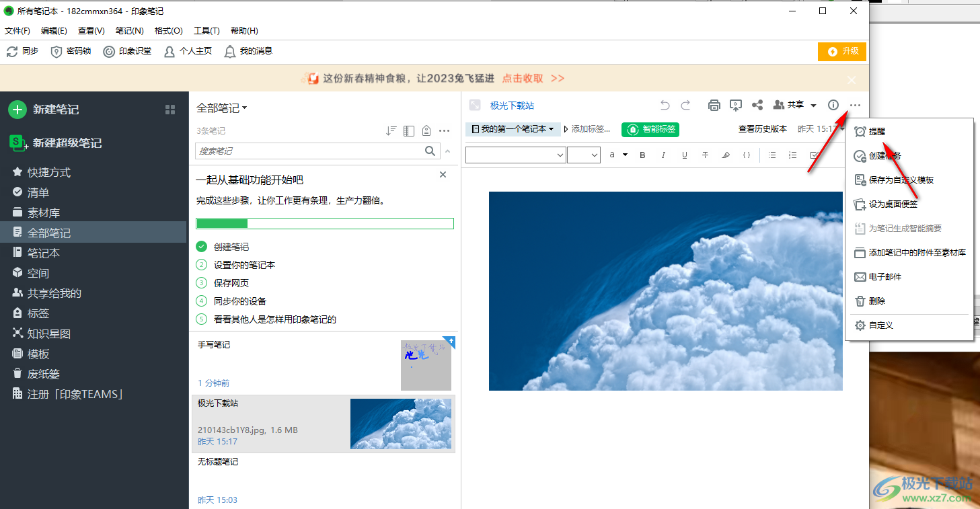Click the sort notes icon in note list
The image size is (980, 509).
391,131
